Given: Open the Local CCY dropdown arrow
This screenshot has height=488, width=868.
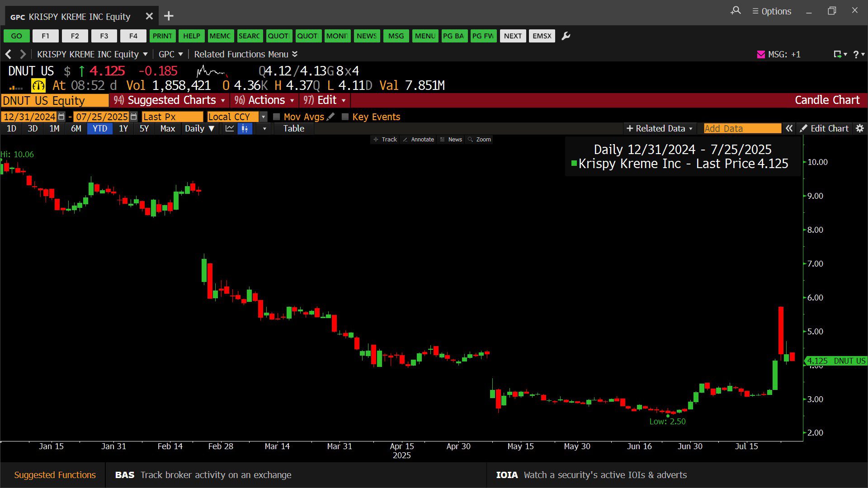Looking at the screenshot, I should click(x=264, y=117).
